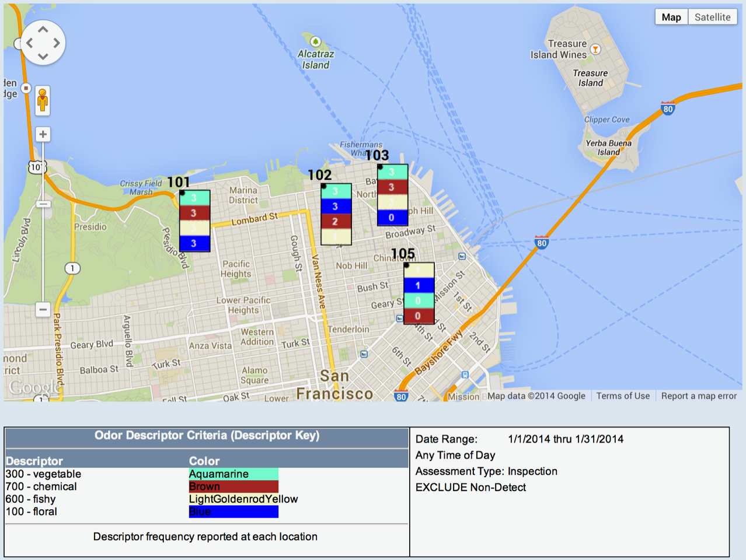Click the Alcatraz Island park marker icon
Viewport: 746px width, 560px height.
[x=315, y=41]
